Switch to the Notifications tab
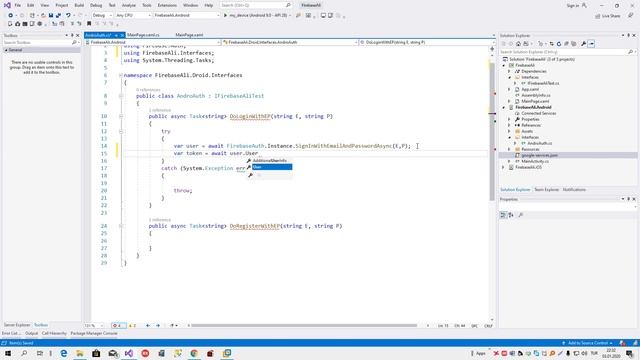640x360 pixels. pos(574,190)
